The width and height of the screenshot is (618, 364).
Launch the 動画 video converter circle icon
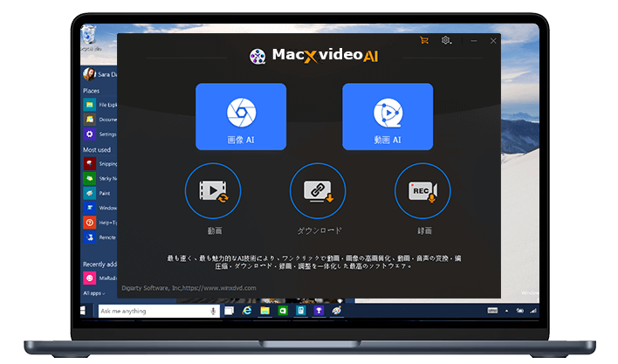(x=213, y=190)
